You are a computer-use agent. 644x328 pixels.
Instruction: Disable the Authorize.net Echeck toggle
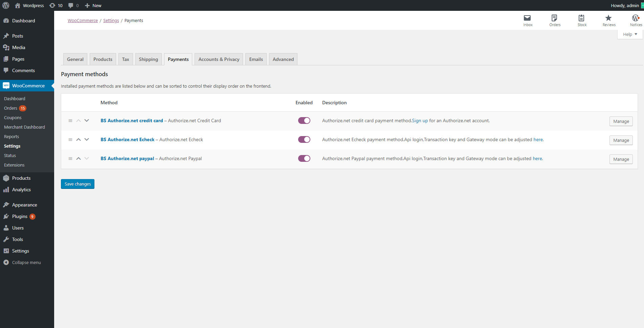[x=304, y=139]
